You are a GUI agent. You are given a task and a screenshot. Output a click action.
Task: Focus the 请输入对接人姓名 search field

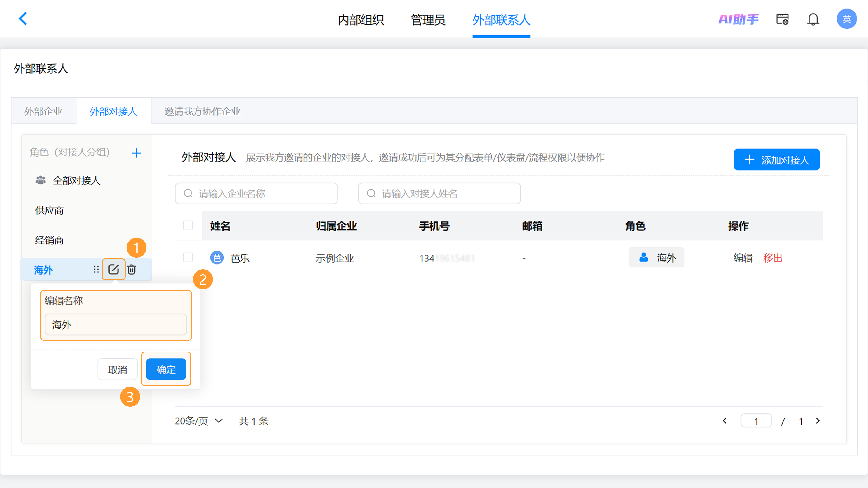[x=439, y=193]
